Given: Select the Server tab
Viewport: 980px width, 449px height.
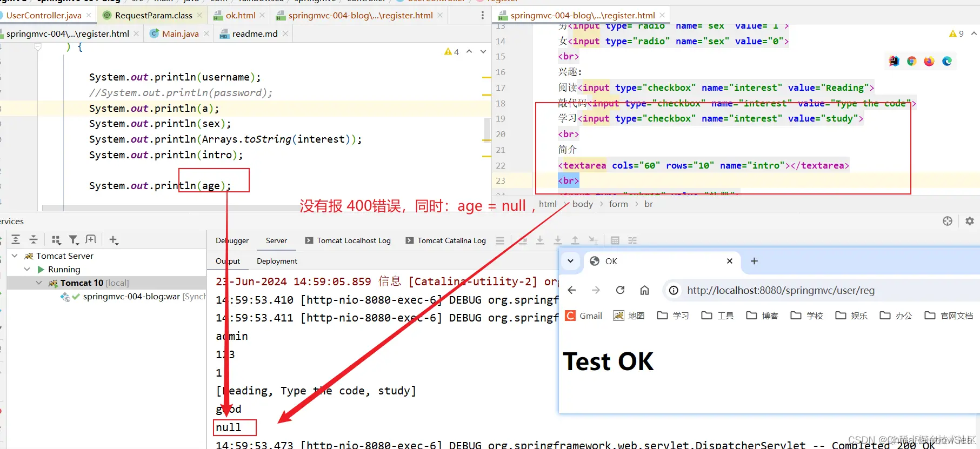Looking at the screenshot, I should [276, 240].
